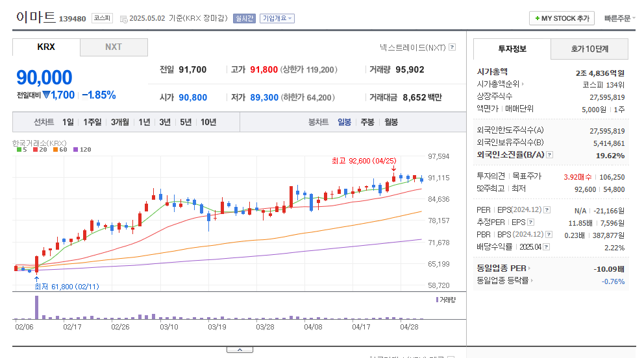Open help icon beside PBR BPS(2024.12)
The image size is (644, 358).
pyautogui.click(x=549, y=234)
